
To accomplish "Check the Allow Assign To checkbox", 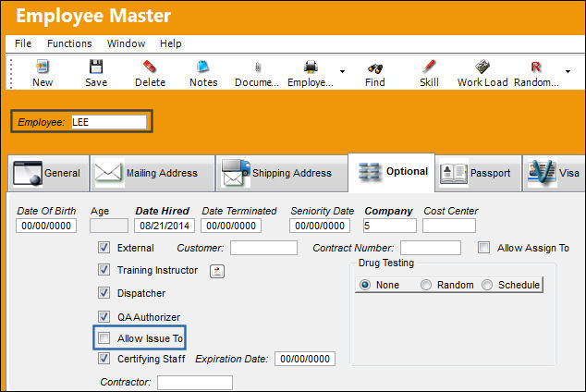I will point(483,248).
